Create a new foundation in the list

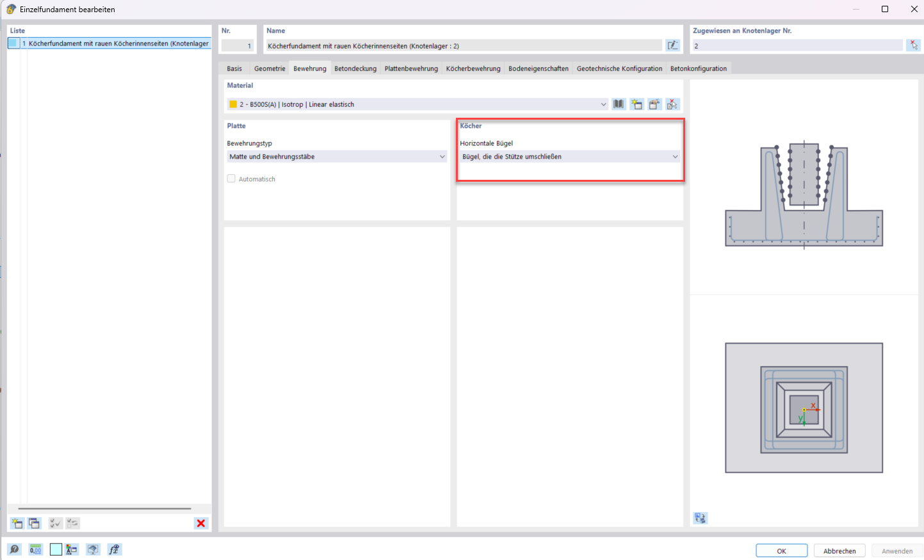coord(16,523)
